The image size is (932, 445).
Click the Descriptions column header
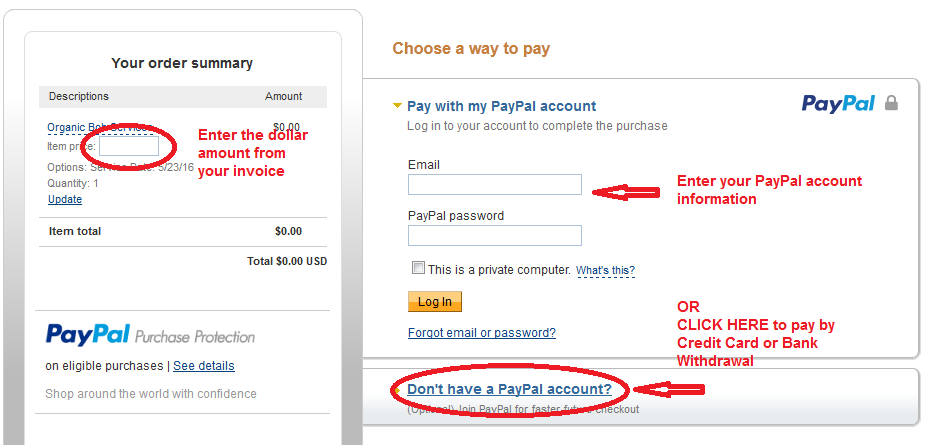click(78, 96)
